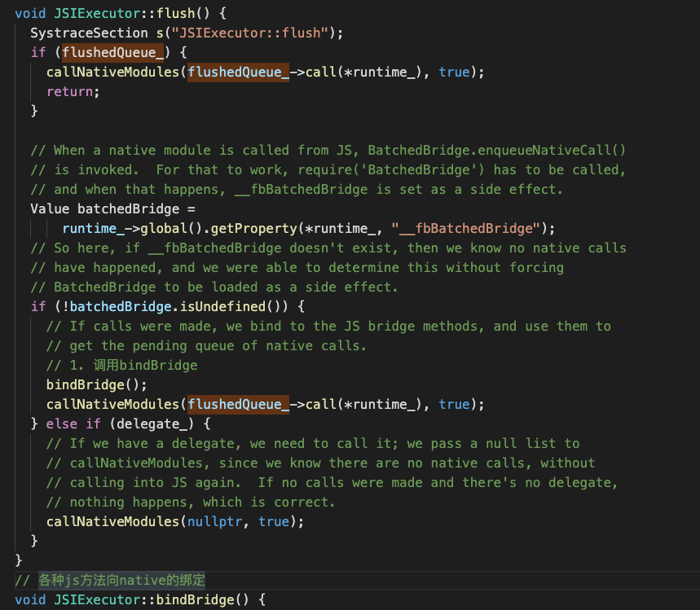The width and height of the screenshot is (700, 610).
Task: Click the comment line containing 调用bindBridge
Action: 121,365
